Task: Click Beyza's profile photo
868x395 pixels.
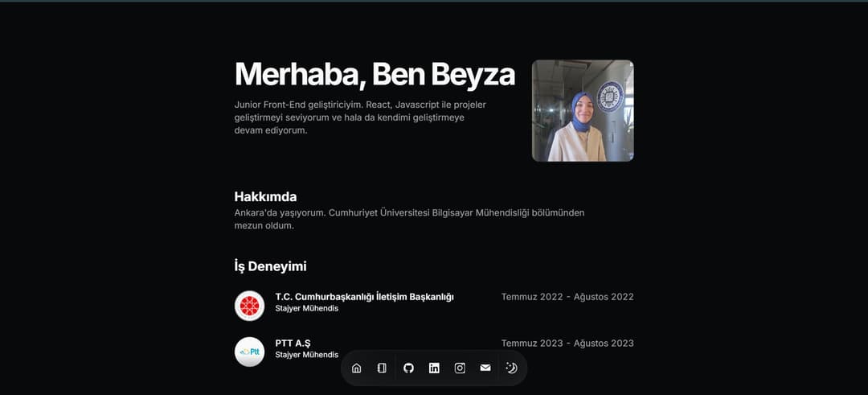Action: pyautogui.click(x=583, y=111)
